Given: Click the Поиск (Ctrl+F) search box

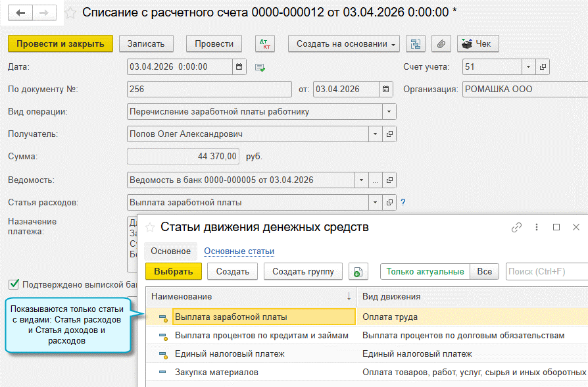Looking at the screenshot, I should pyautogui.click(x=547, y=271).
